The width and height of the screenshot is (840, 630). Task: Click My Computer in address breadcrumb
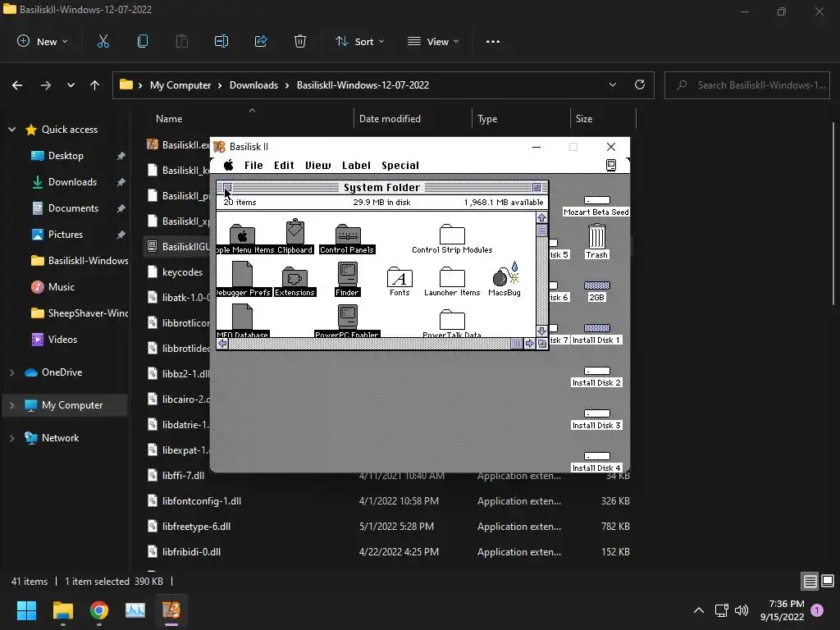(180, 85)
